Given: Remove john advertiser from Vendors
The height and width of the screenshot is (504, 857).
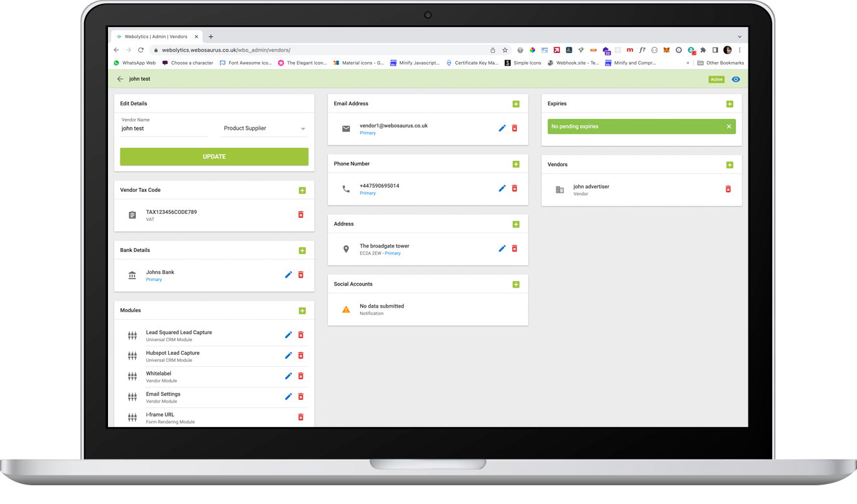Looking at the screenshot, I should 728,189.
